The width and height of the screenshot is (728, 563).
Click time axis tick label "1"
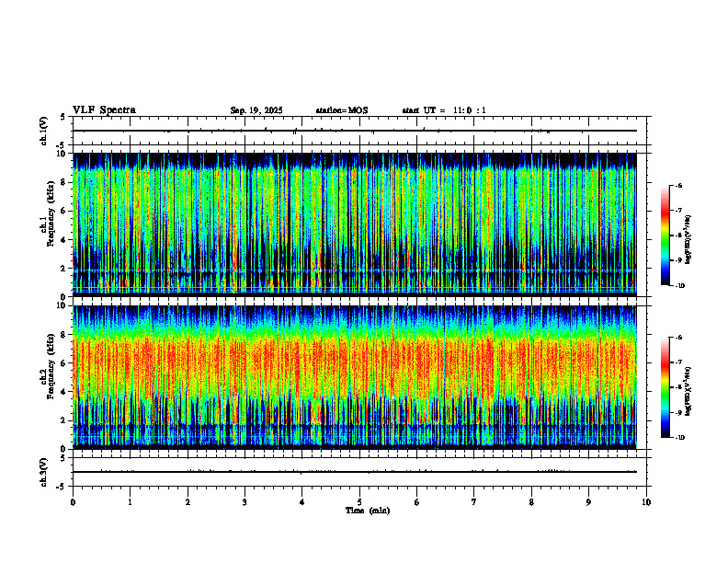click(x=130, y=502)
